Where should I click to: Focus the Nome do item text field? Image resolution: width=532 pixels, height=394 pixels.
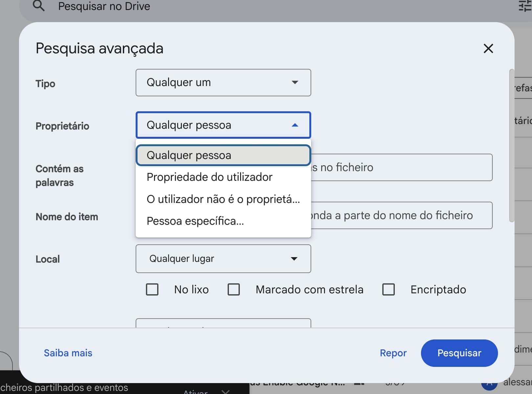point(401,215)
